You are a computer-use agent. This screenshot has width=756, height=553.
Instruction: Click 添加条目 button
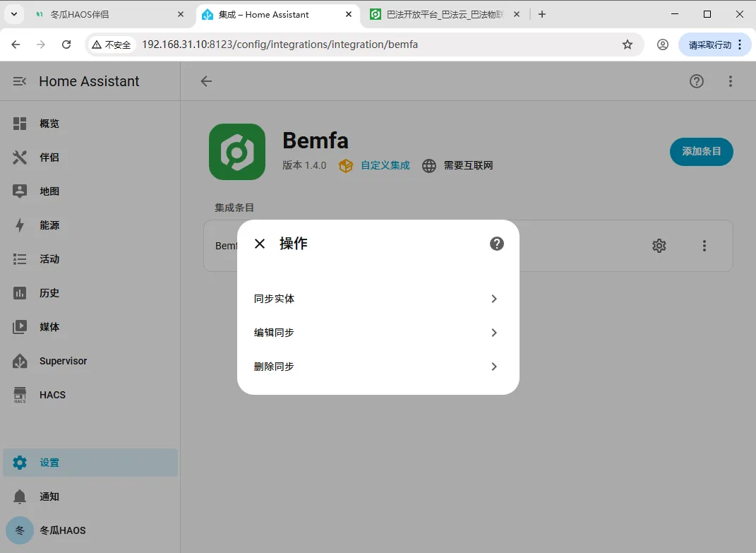pyautogui.click(x=702, y=152)
